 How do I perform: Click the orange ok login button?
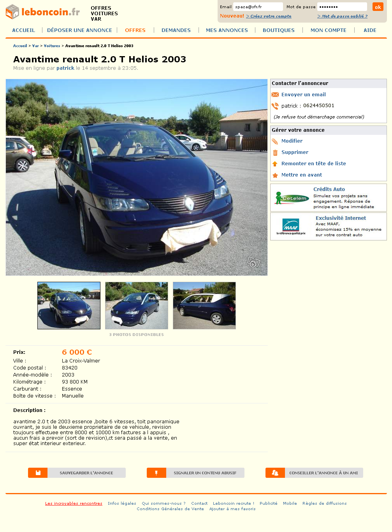(x=378, y=7)
